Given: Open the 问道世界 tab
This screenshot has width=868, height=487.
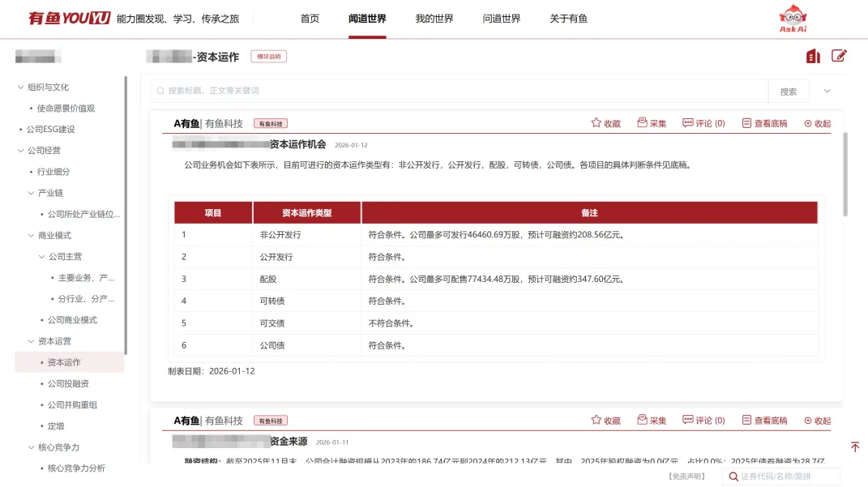Looking at the screenshot, I should (501, 19).
